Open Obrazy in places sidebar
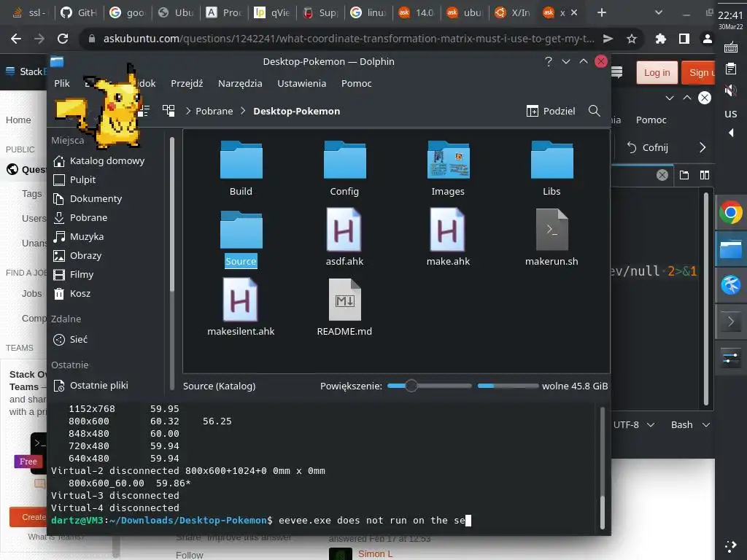 77,256
